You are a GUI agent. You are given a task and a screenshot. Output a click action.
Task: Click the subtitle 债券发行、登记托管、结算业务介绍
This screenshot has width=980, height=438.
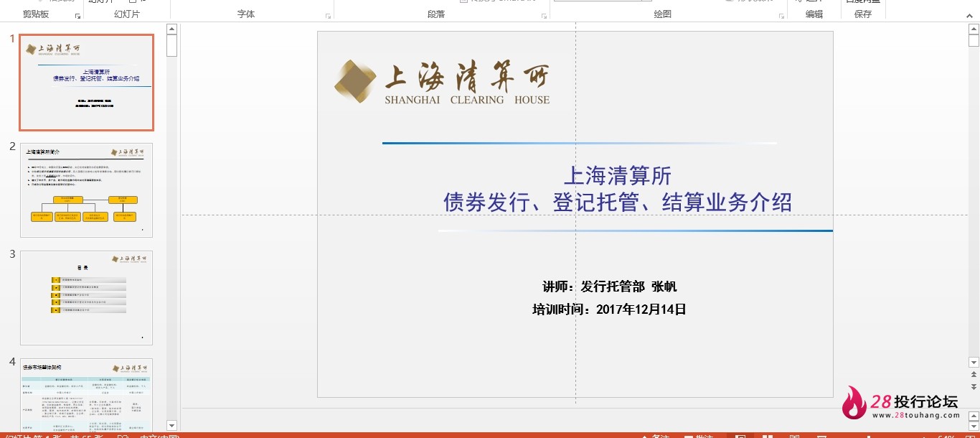tap(618, 202)
